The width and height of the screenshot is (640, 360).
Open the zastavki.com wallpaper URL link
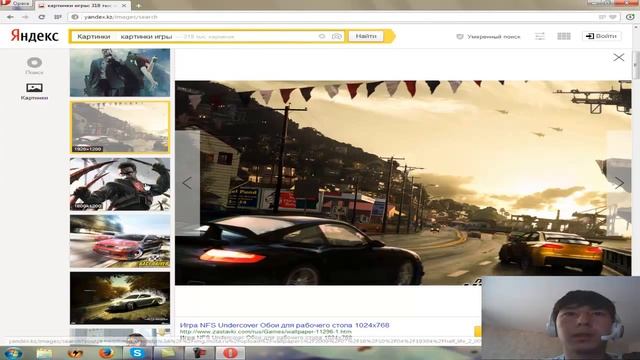coord(266,332)
